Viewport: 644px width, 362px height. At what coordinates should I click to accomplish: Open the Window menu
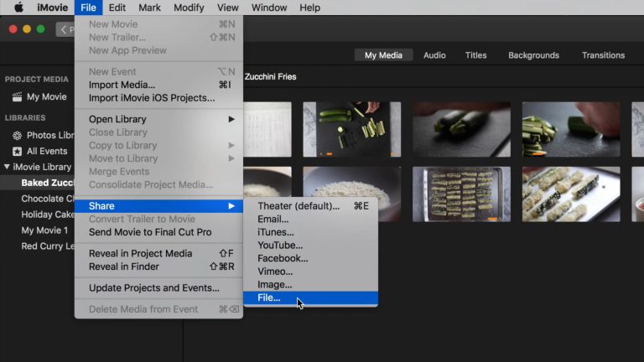[x=269, y=8]
